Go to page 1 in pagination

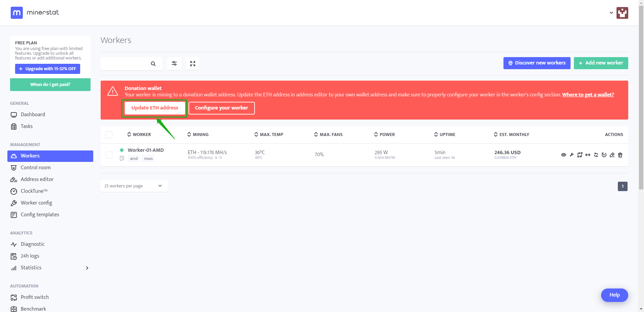tap(623, 186)
